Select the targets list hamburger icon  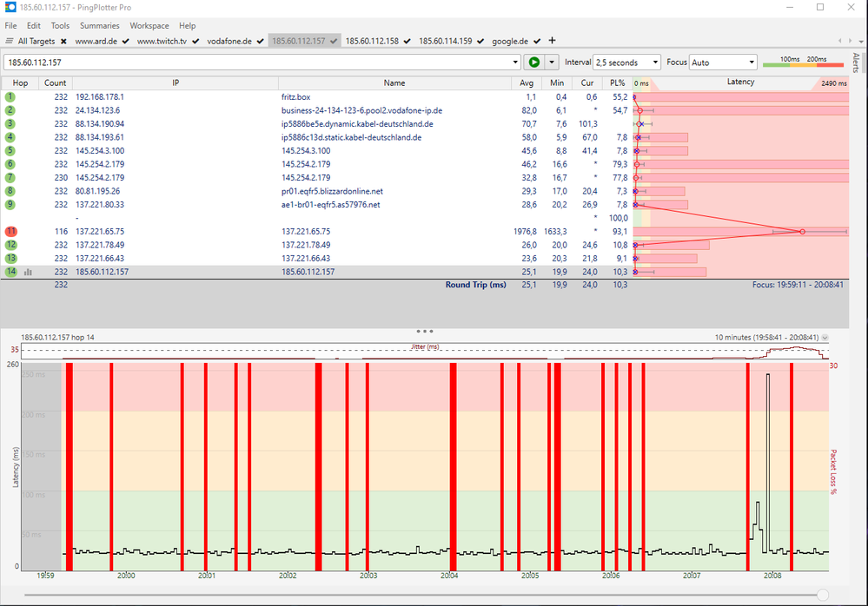(x=10, y=40)
